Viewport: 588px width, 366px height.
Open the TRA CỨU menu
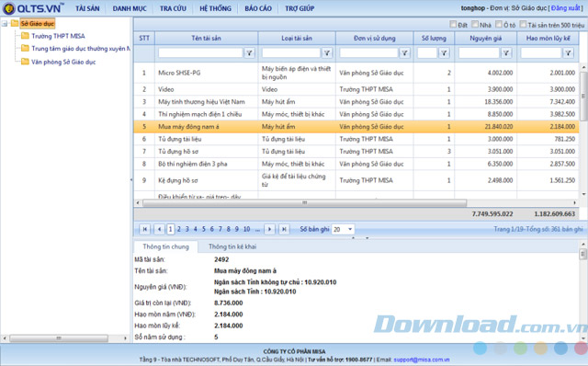point(173,8)
